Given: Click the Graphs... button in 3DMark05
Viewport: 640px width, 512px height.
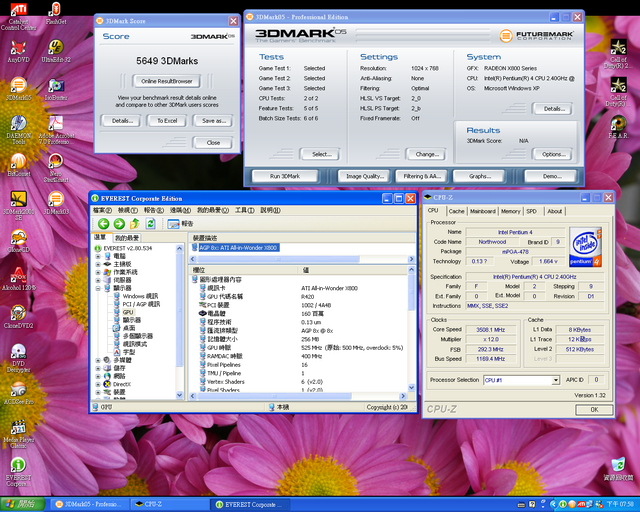Looking at the screenshot, I should point(480,176).
